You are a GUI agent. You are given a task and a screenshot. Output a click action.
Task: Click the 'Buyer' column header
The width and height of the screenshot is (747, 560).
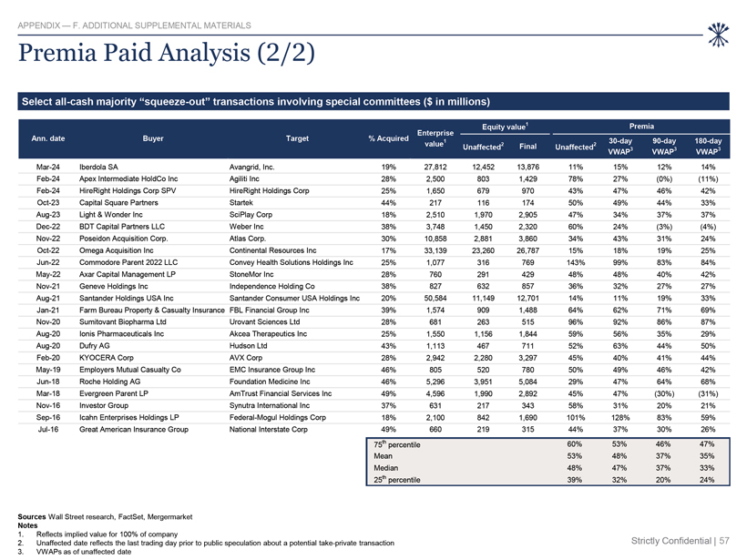(x=153, y=138)
